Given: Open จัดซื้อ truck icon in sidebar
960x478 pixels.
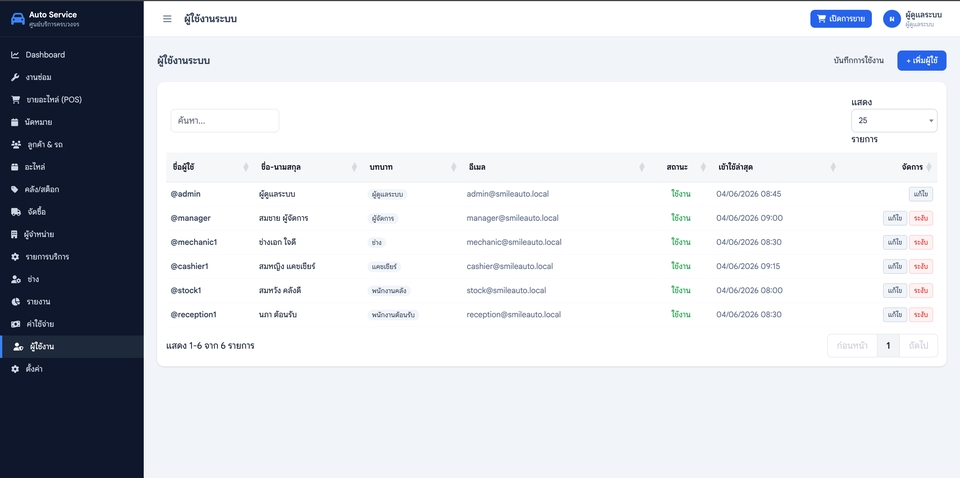Looking at the screenshot, I should point(16,212).
